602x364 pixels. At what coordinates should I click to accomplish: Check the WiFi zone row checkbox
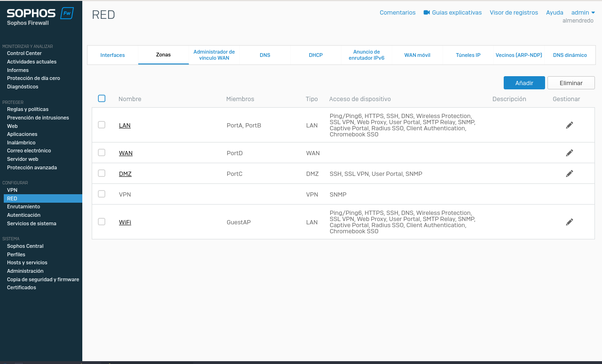click(102, 222)
